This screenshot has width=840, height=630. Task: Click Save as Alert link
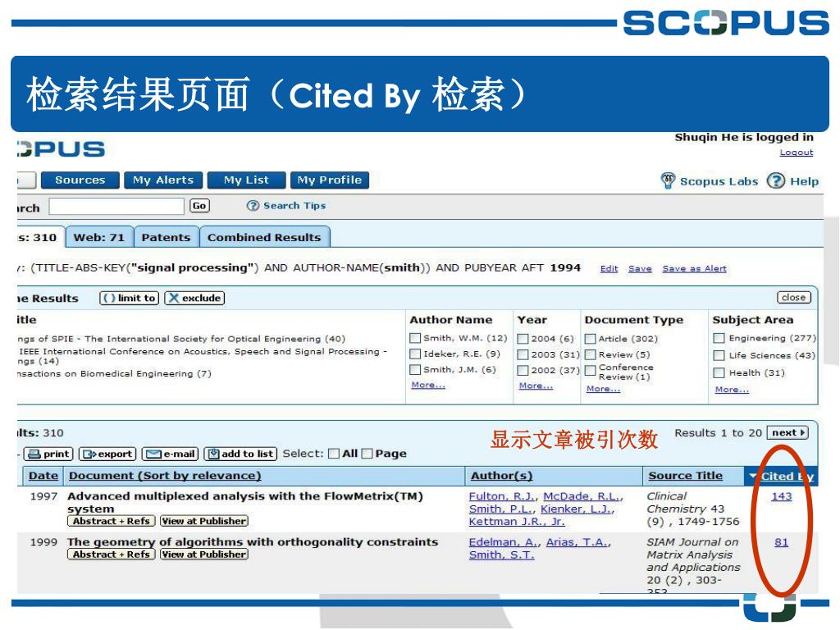[x=694, y=268]
